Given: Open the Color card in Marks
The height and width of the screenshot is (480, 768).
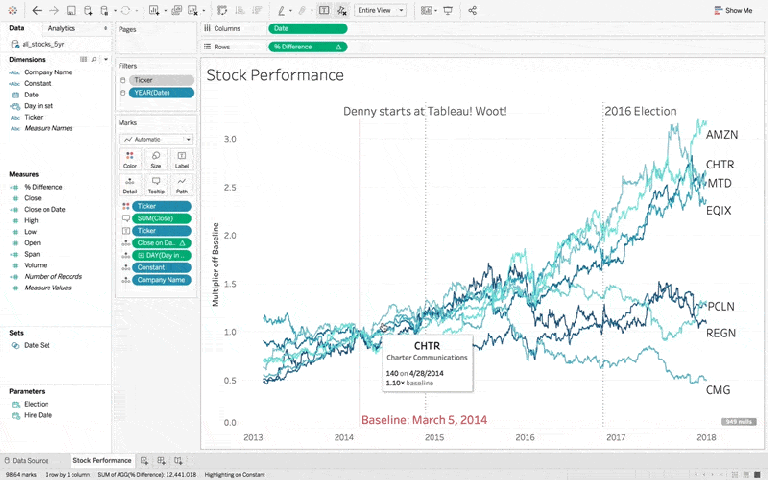Looking at the screenshot, I should [x=130, y=159].
